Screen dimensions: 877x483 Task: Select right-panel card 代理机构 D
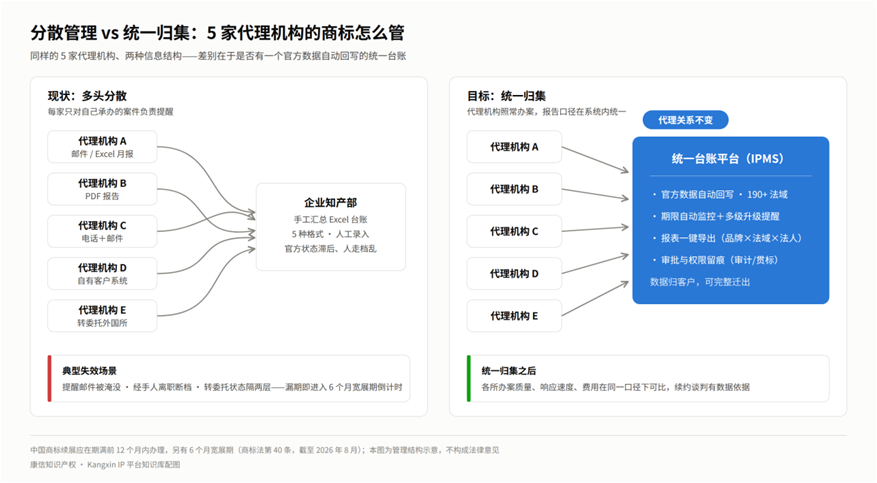click(514, 273)
